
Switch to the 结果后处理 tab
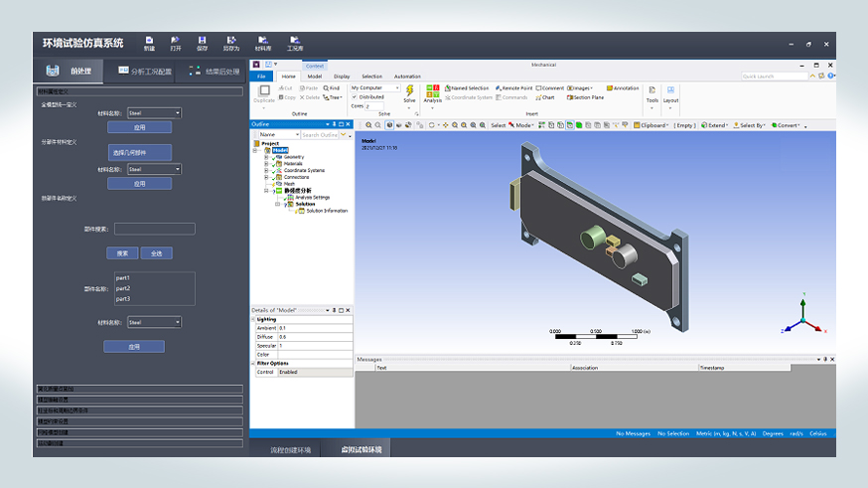(216, 72)
